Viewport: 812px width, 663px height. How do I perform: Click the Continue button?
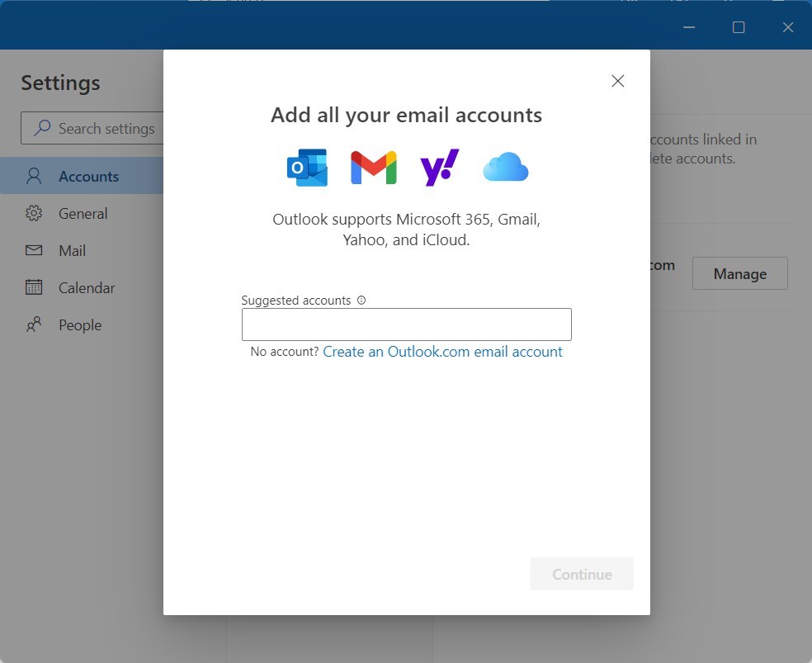coord(582,574)
